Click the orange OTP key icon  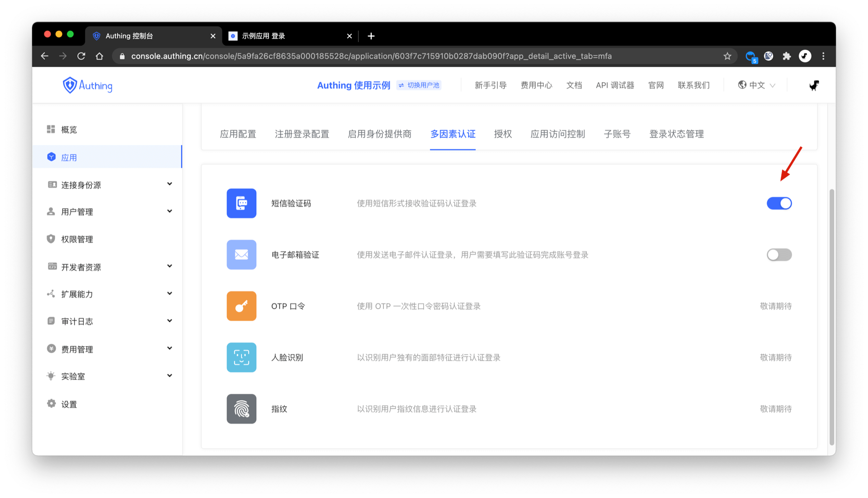point(241,306)
